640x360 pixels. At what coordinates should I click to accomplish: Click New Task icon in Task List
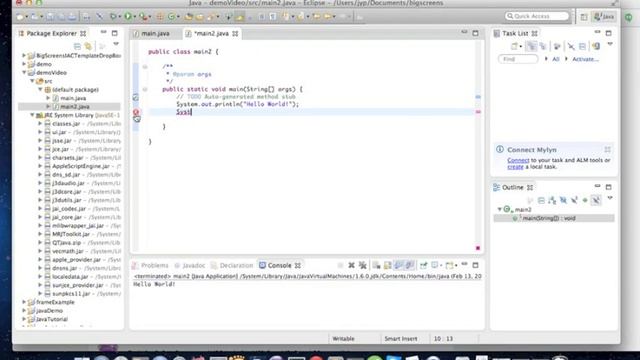(514, 46)
